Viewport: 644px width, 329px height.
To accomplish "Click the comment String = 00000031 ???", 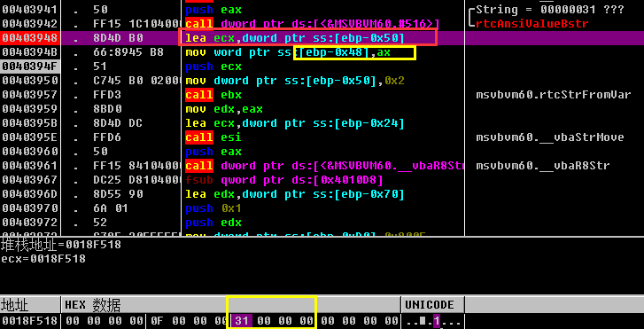I will 550,9.
